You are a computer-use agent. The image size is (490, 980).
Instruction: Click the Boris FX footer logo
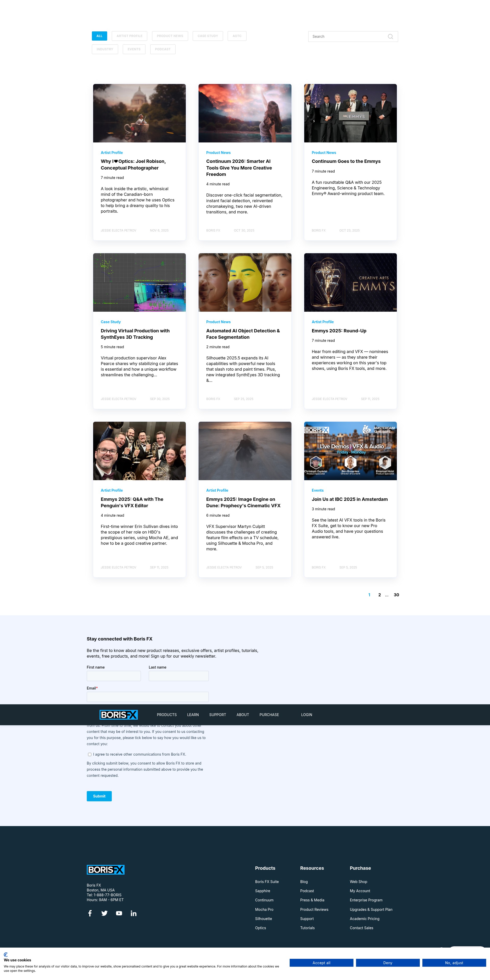106,870
